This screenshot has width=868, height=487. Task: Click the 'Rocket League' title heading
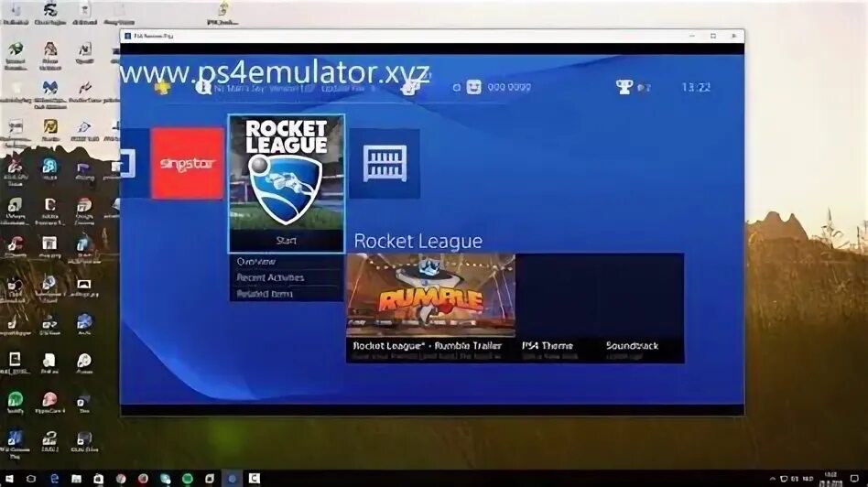(418, 242)
